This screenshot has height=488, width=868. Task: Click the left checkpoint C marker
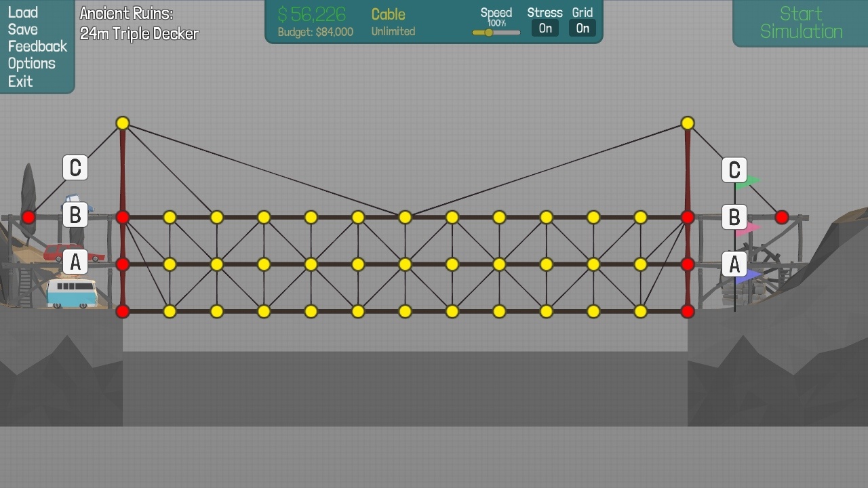[x=75, y=167]
